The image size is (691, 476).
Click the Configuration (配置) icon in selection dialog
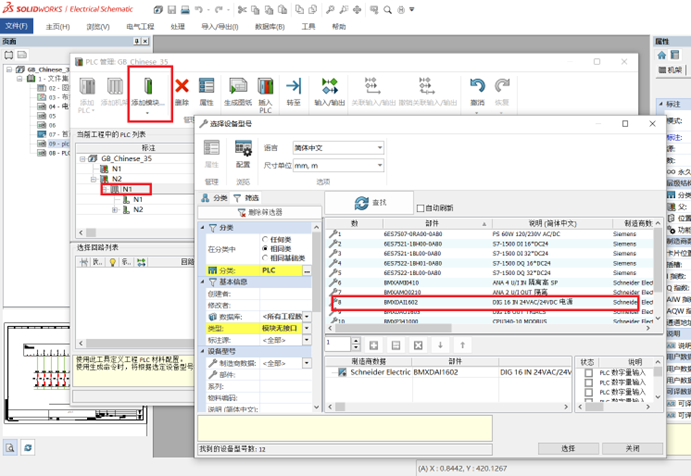(x=243, y=149)
